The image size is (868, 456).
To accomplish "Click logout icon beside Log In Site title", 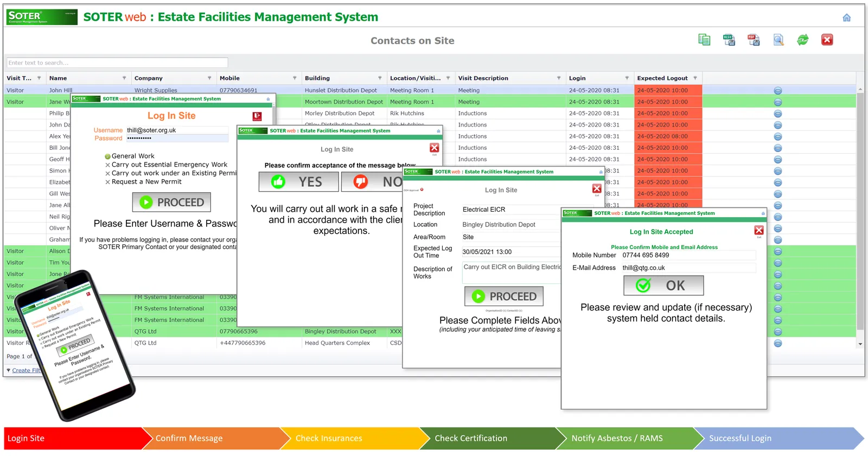I will pyautogui.click(x=257, y=116).
